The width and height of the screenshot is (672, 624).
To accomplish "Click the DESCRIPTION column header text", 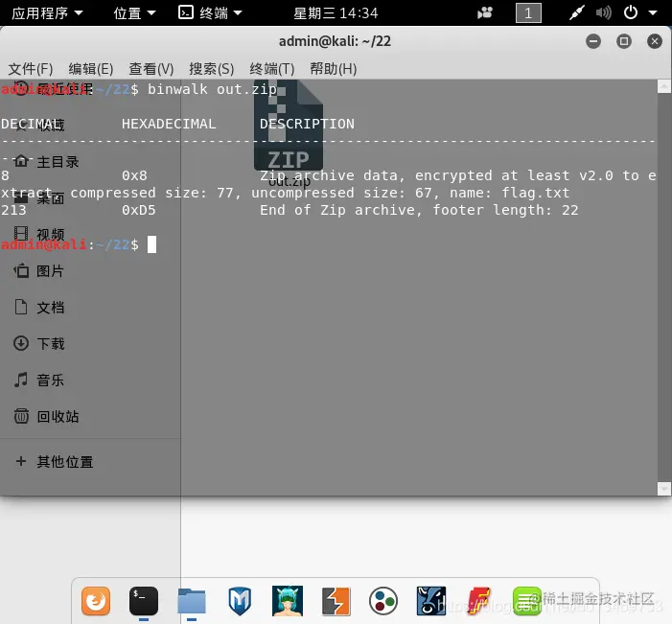I will coord(307,124).
